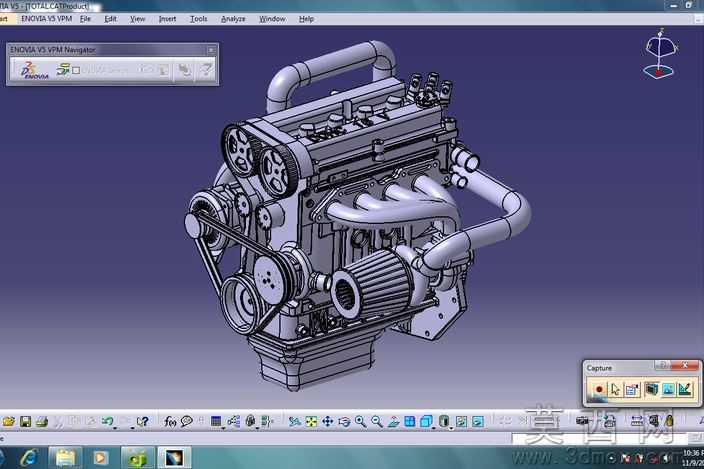
Task: Click the taskbar clock
Action: pos(693,458)
